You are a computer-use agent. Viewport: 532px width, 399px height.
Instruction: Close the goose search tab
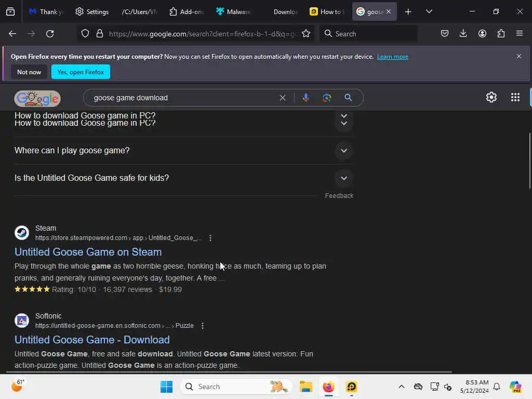389,12
